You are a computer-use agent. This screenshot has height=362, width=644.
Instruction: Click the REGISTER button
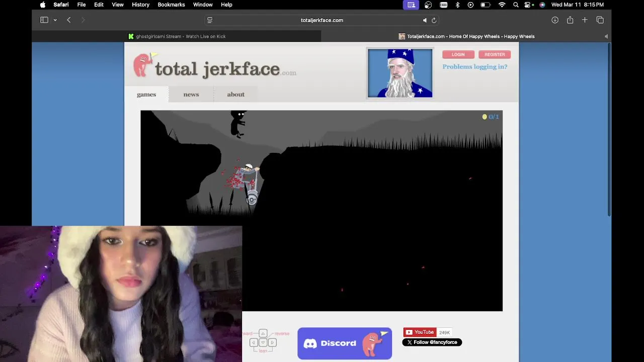coord(495,54)
